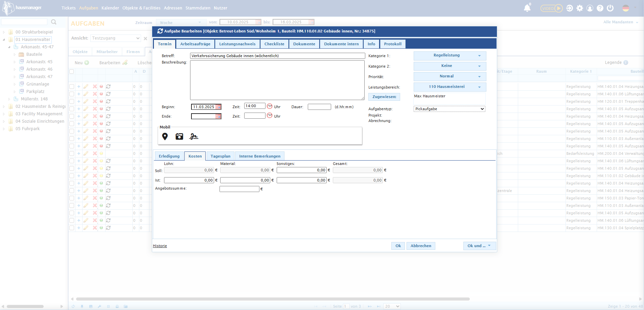
Task: Open the Aufgabentyp Pickaufgabe select box
Action: coord(450,109)
